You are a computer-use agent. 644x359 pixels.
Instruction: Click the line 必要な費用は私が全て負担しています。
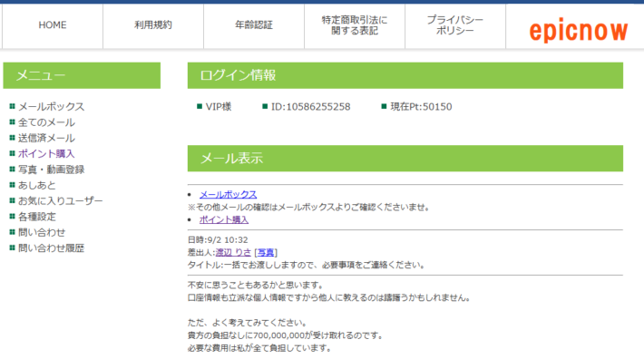pos(259,348)
